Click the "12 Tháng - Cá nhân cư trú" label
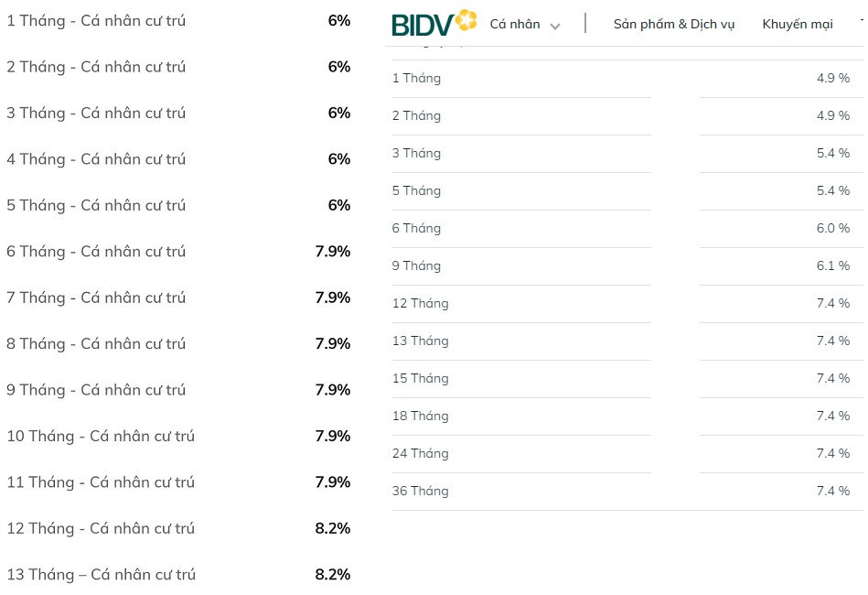Viewport: 868px width, 595px height. point(101,529)
